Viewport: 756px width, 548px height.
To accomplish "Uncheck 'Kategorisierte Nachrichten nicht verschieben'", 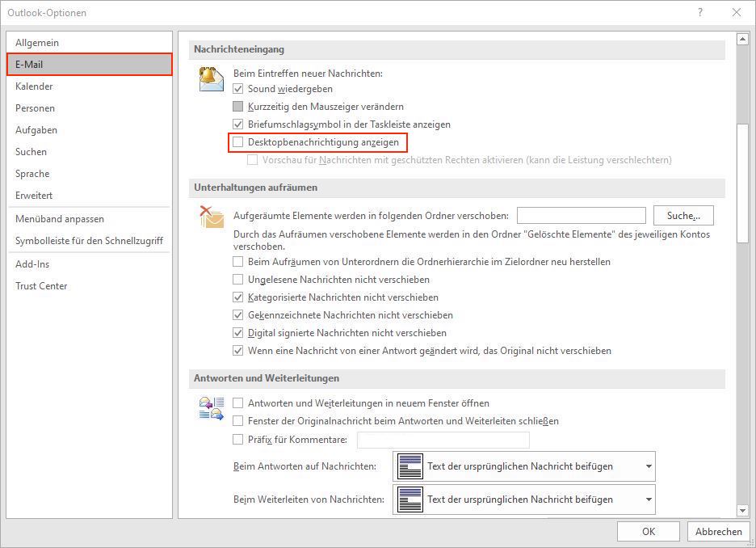I will [x=237, y=297].
